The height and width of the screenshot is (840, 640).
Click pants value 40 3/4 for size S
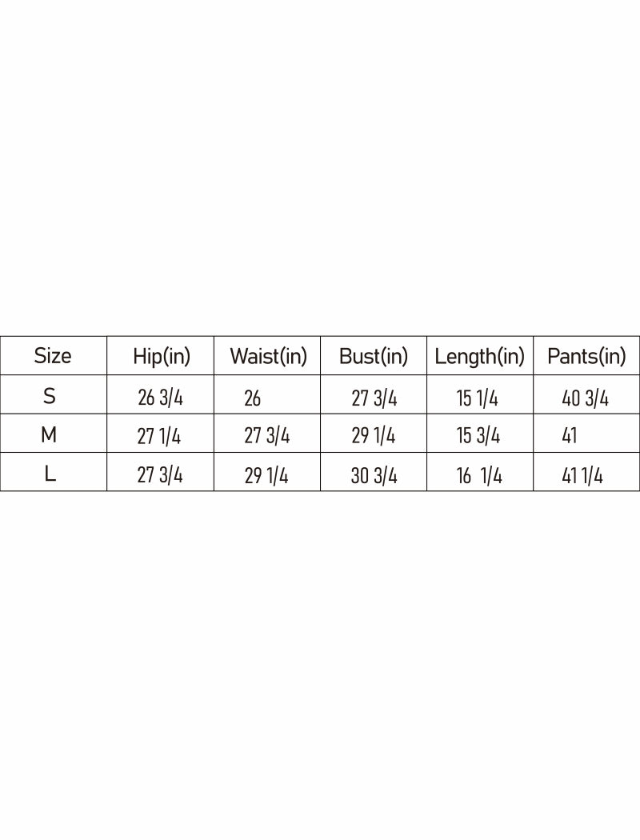coord(586,398)
